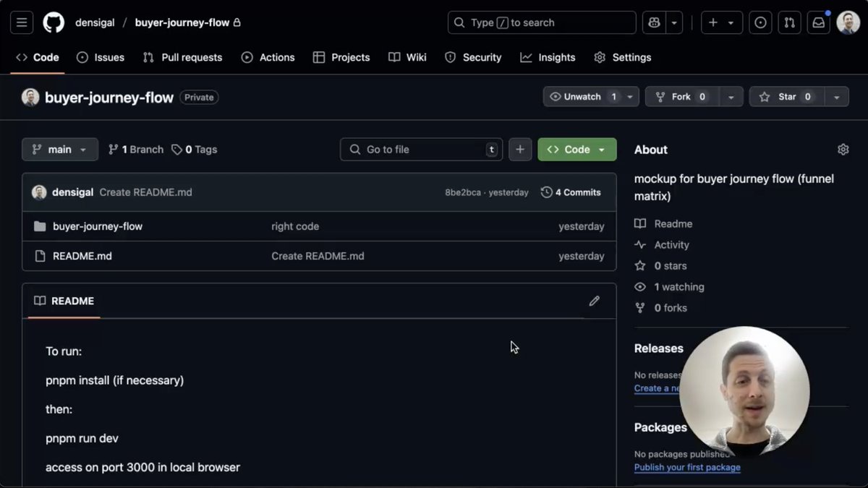Expand the Star lists dropdown arrow
The image size is (868, 488).
tap(836, 97)
